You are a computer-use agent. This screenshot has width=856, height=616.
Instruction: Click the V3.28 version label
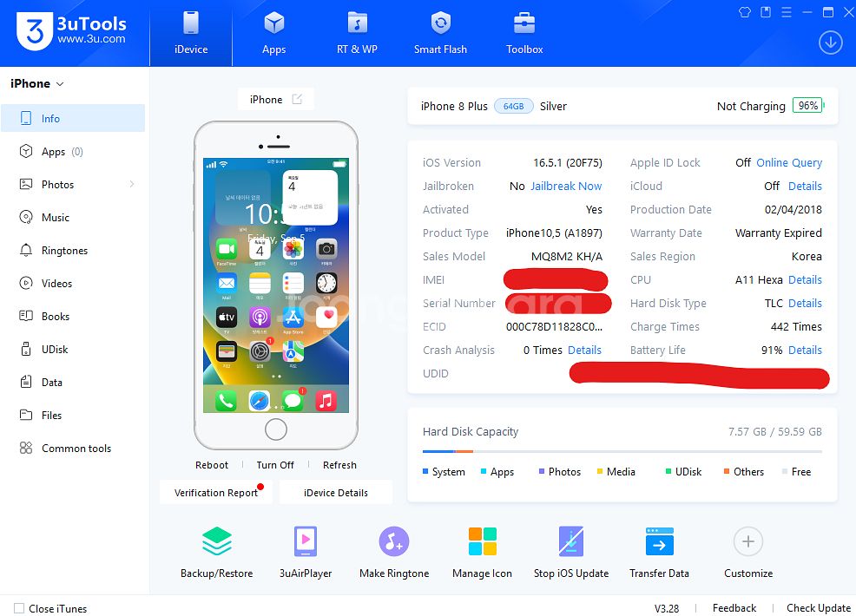pyautogui.click(x=667, y=608)
